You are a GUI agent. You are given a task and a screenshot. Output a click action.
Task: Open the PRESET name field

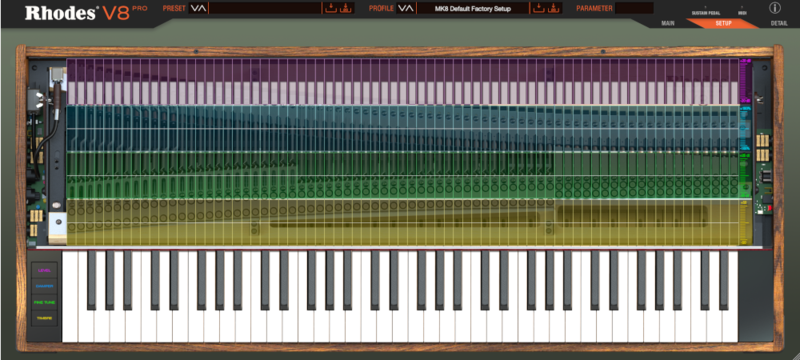tap(265, 8)
